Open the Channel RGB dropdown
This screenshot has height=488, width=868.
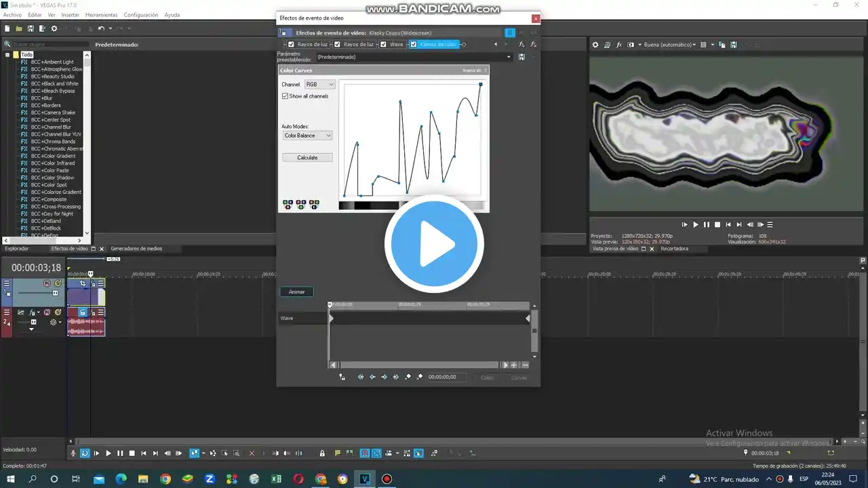319,85
